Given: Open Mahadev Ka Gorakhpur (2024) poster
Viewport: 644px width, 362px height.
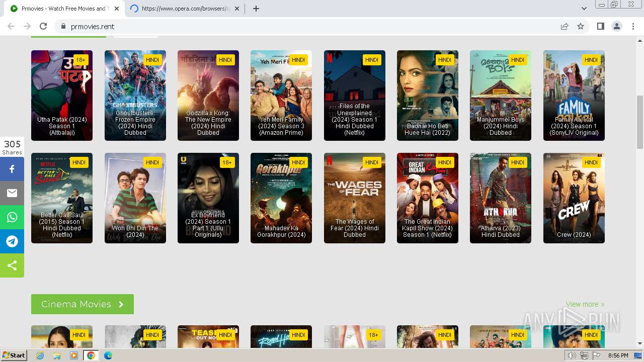Looking at the screenshot, I should (281, 198).
